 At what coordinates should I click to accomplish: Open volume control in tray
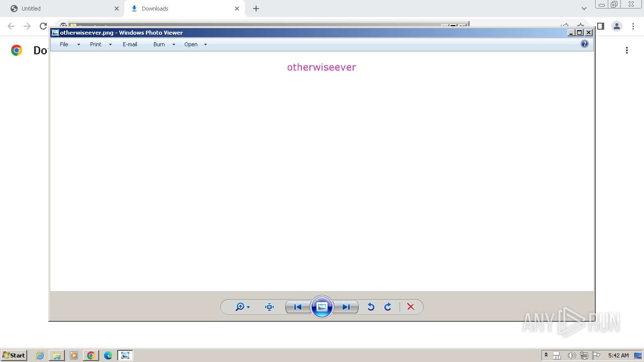click(x=572, y=355)
